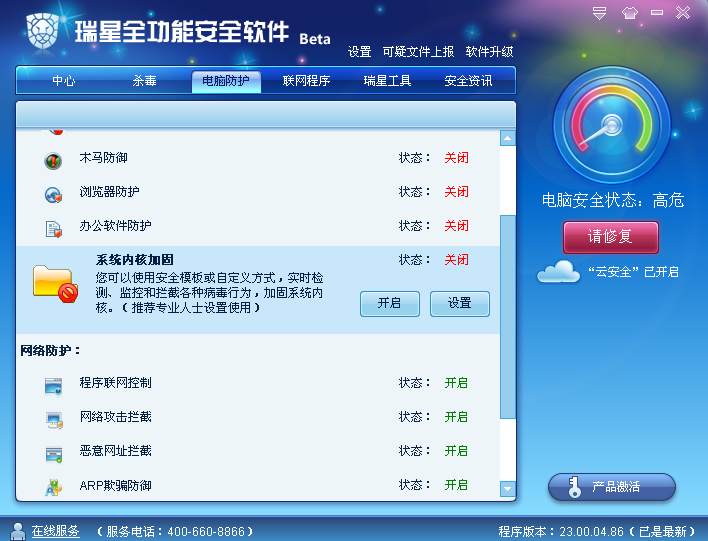Select the 程序联网控制 row label
Viewport: 708px width, 541px height.
(x=115, y=383)
